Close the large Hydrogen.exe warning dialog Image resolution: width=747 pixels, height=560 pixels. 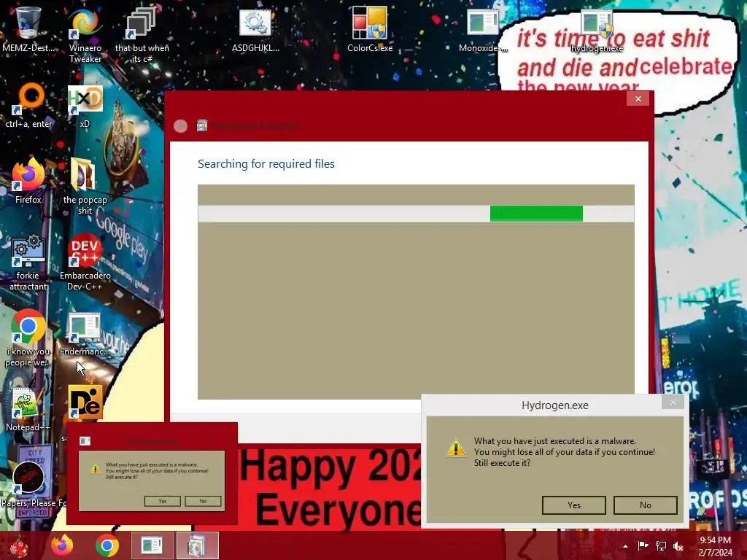[673, 402]
